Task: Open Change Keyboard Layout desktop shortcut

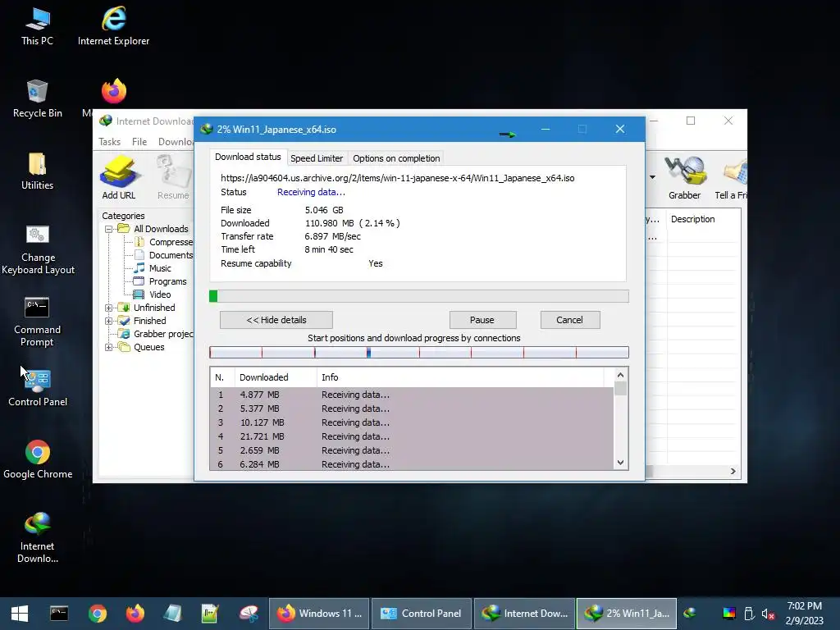Action: (x=38, y=250)
